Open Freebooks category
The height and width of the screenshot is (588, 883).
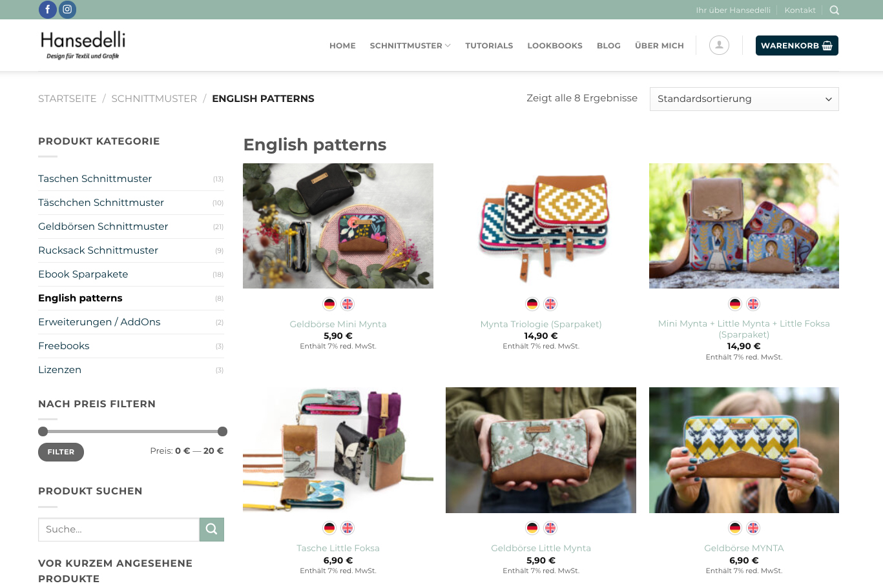coord(64,346)
